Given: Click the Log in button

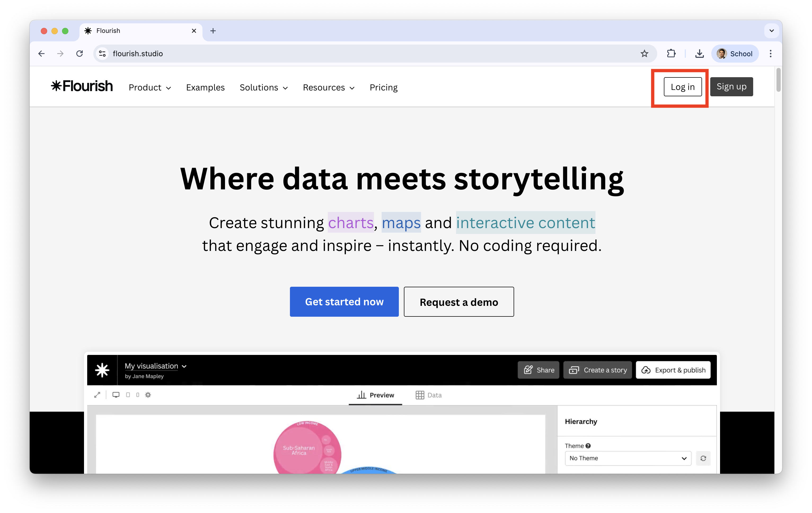Looking at the screenshot, I should tap(682, 87).
